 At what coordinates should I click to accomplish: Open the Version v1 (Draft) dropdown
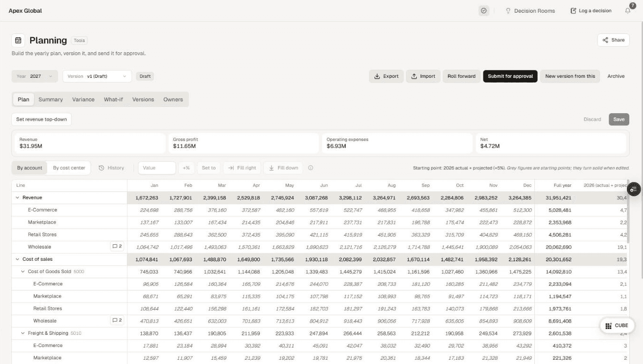(x=97, y=76)
